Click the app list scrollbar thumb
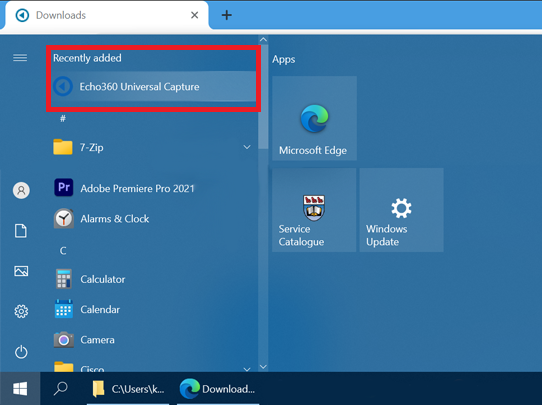The width and height of the screenshot is (542, 405). tap(263, 97)
